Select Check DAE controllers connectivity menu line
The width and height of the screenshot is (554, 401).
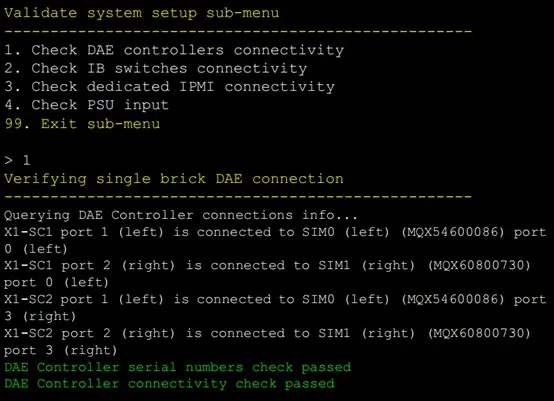click(x=174, y=50)
